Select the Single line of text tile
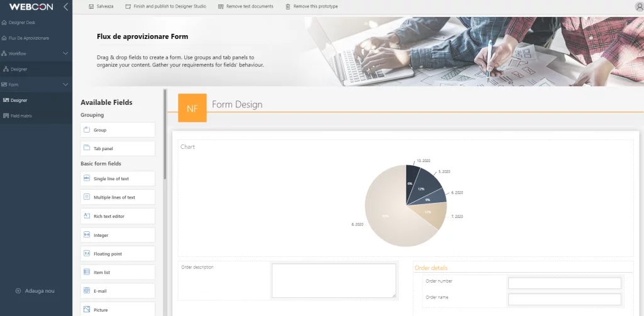This screenshot has height=316, width=644. 118,178
